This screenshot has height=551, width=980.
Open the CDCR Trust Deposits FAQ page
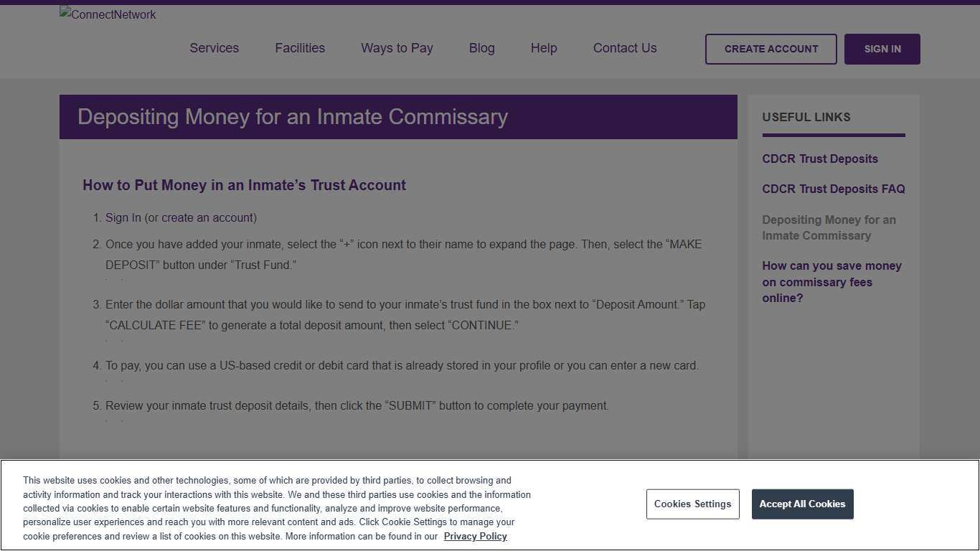(833, 189)
